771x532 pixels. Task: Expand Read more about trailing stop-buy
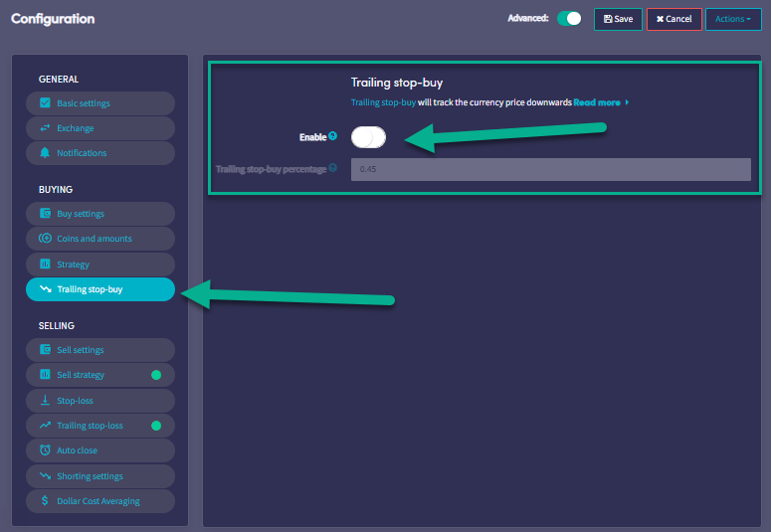pos(600,102)
